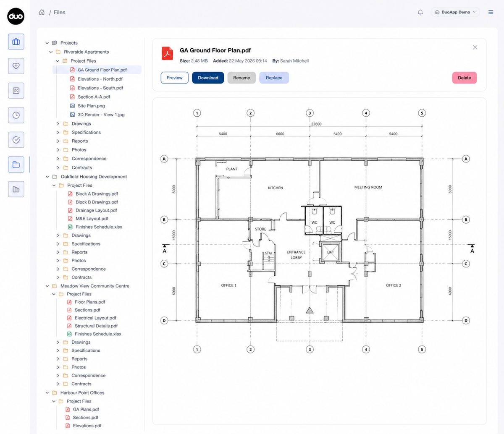Click image icon of 3D Render - View 1.jpg

[x=72, y=115]
